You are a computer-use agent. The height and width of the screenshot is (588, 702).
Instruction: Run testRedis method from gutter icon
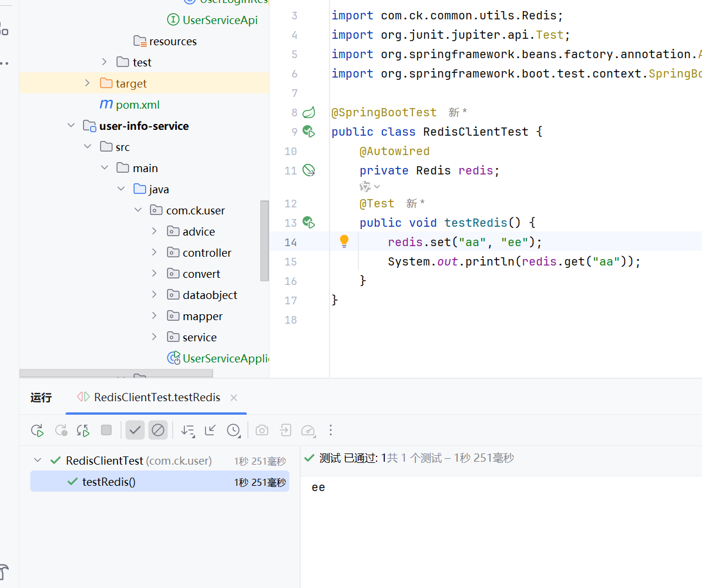(x=308, y=223)
